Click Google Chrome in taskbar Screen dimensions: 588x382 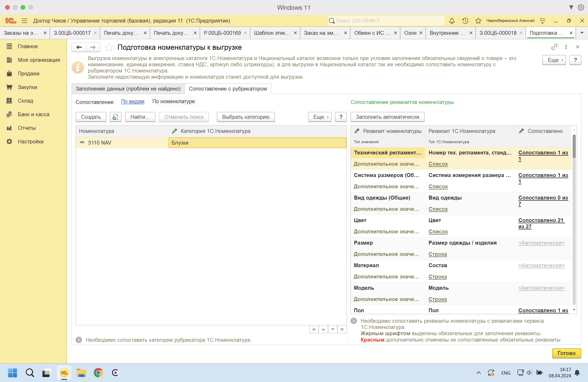coord(98,373)
